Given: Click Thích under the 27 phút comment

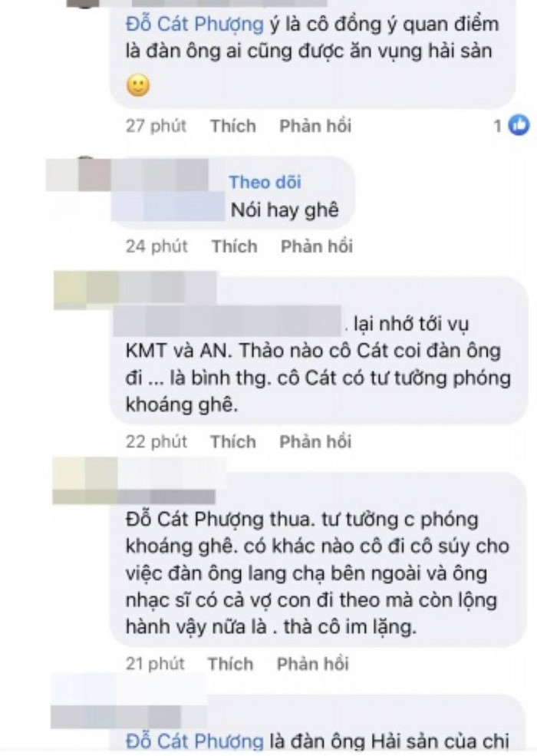Looking at the screenshot, I should coord(233,126).
